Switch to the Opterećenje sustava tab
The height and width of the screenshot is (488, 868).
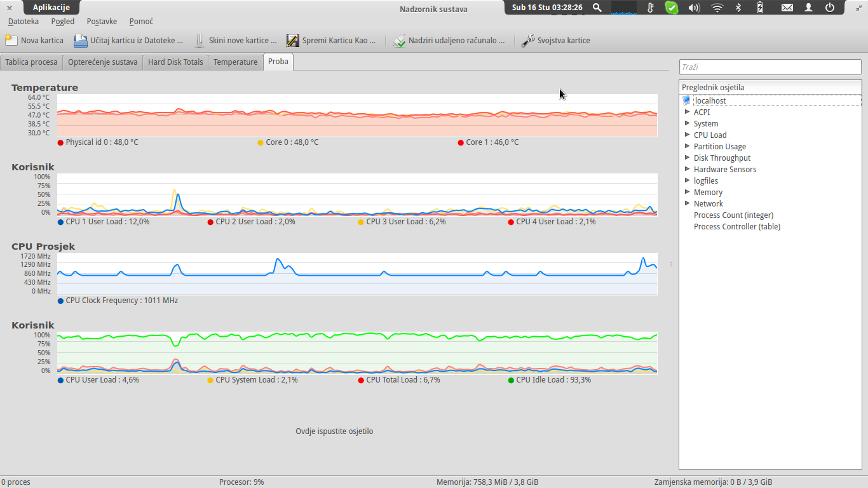click(103, 62)
